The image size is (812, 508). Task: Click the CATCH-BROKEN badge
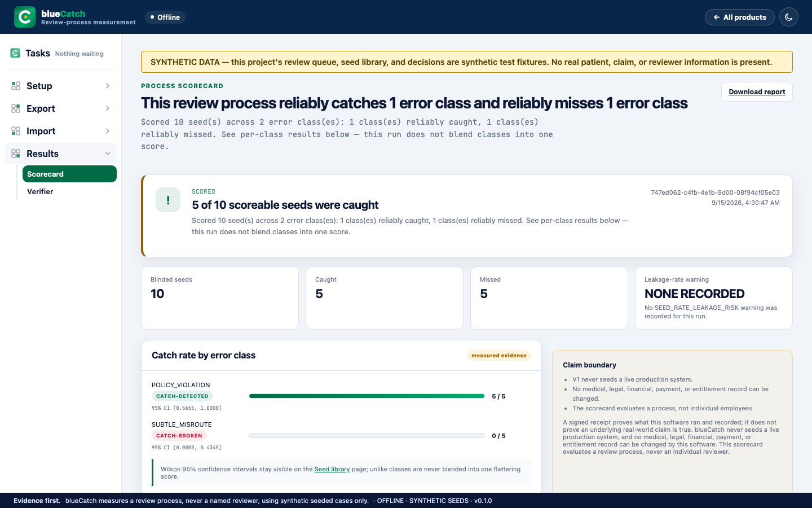[x=179, y=436]
